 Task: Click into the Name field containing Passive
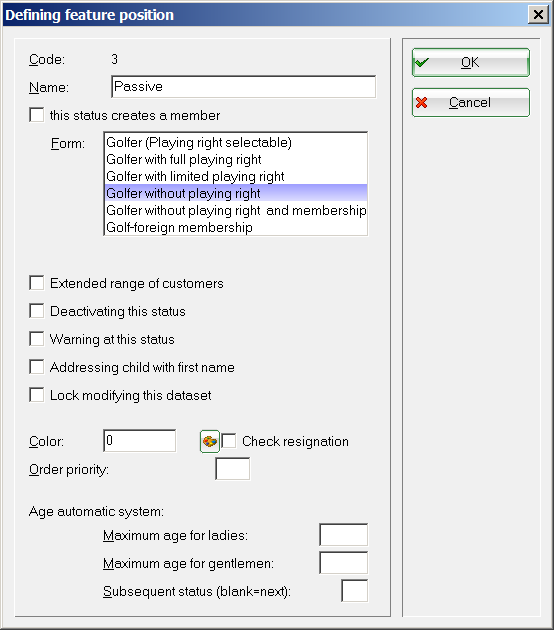click(x=243, y=86)
